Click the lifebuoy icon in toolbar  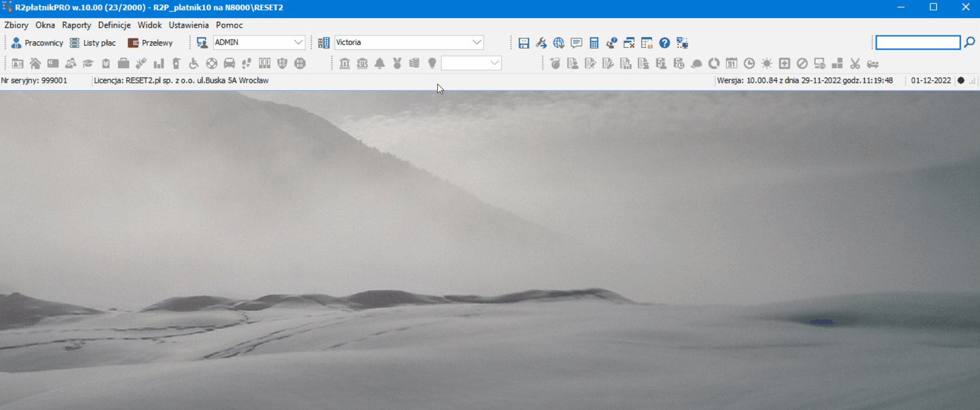[x=212, y=63]
